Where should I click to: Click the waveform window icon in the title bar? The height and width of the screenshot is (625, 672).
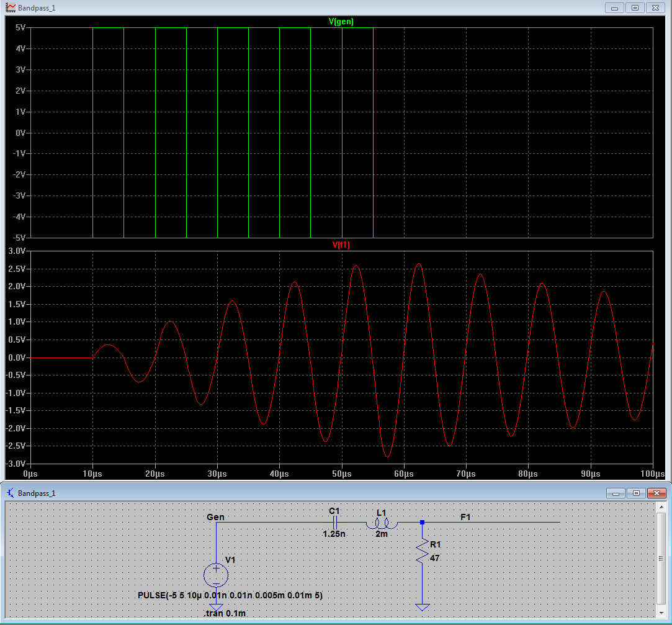point(10,7)
